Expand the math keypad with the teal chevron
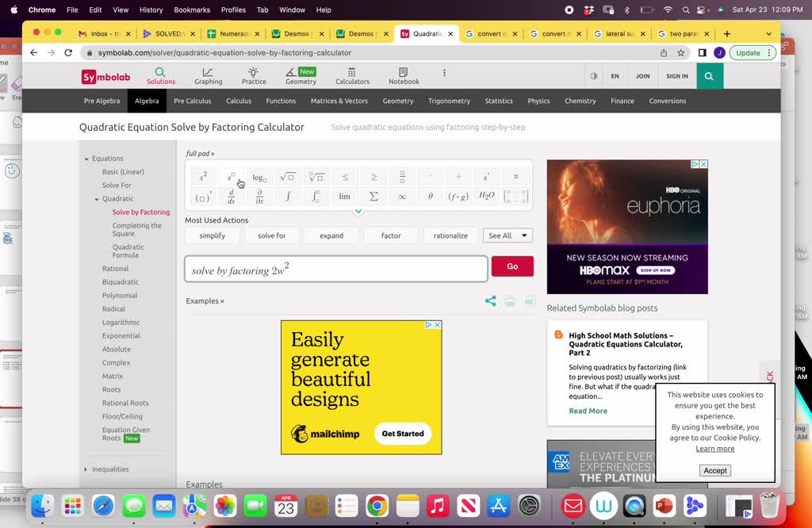 [358, 211]
